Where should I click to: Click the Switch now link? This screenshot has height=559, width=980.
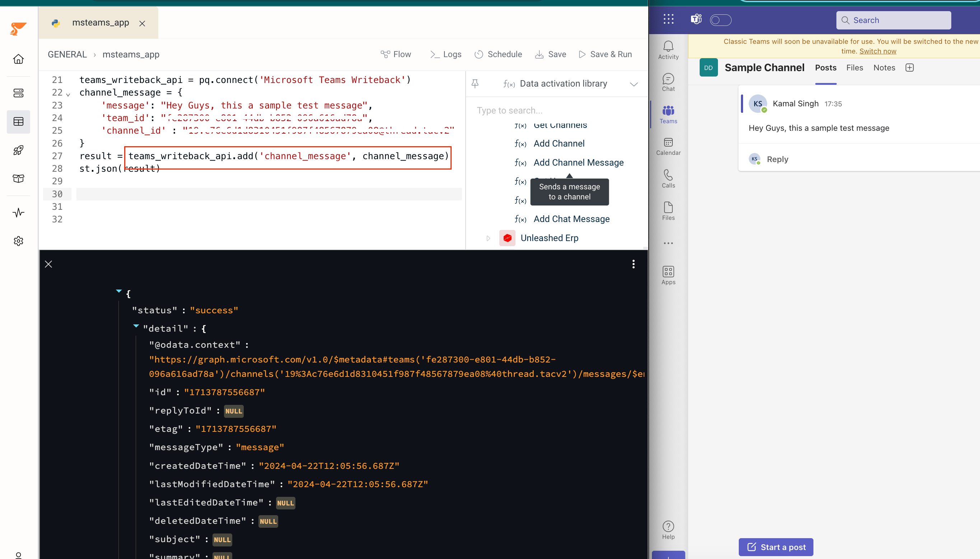click(878, 51)
